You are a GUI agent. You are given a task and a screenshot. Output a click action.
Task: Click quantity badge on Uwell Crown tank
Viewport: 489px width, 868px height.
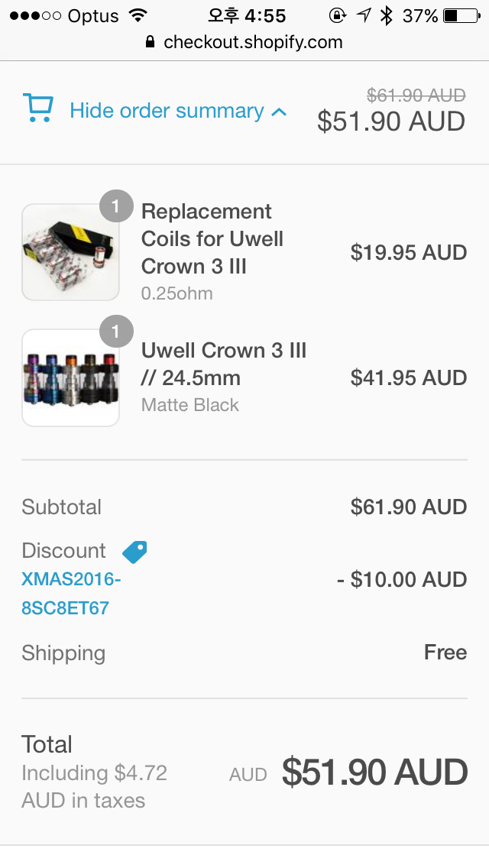pyautogui.click(x=116, y=332)
